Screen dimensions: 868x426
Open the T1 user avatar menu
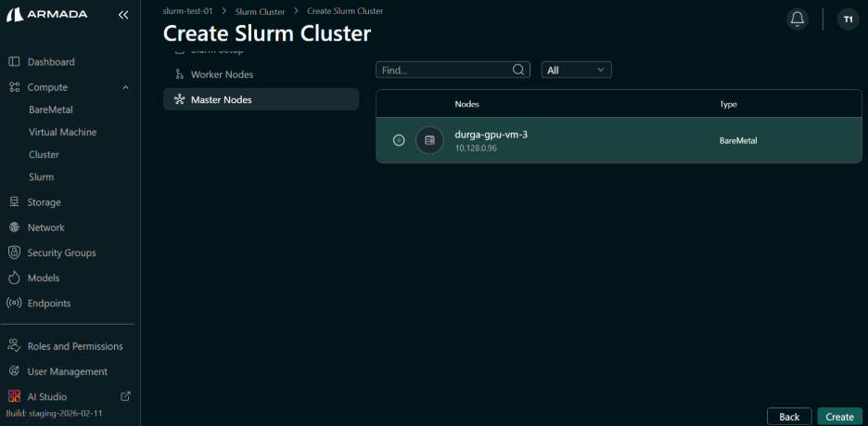tap(849, 19)
